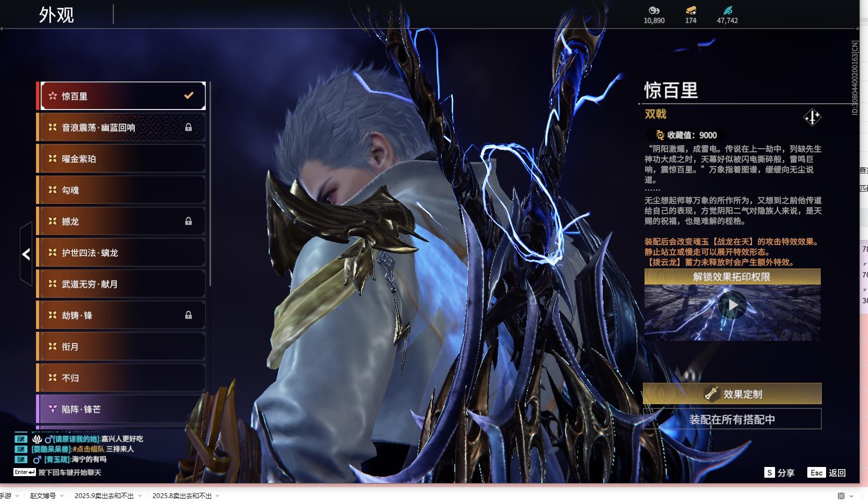Click the grid view icon in spreadsheet bar
The width and height of the screenshot is (868, 504).
(841, 496)
